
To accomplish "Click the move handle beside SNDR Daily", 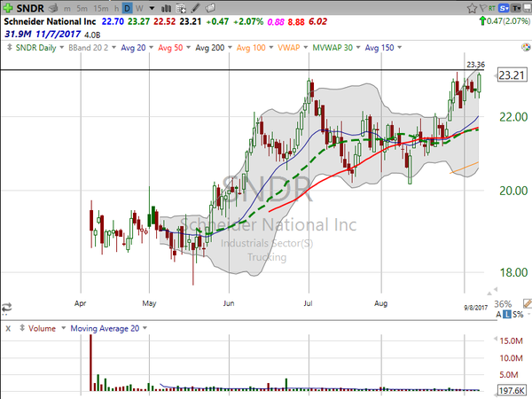I will click(10, 47).
